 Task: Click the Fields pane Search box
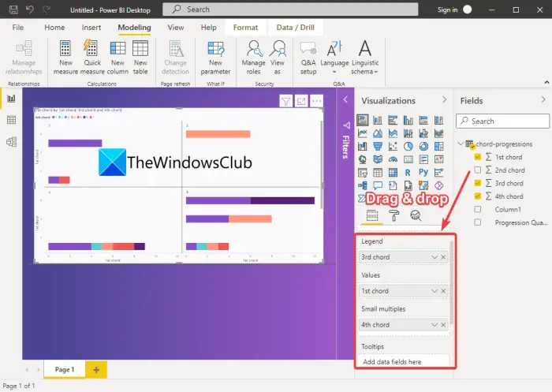502,121
